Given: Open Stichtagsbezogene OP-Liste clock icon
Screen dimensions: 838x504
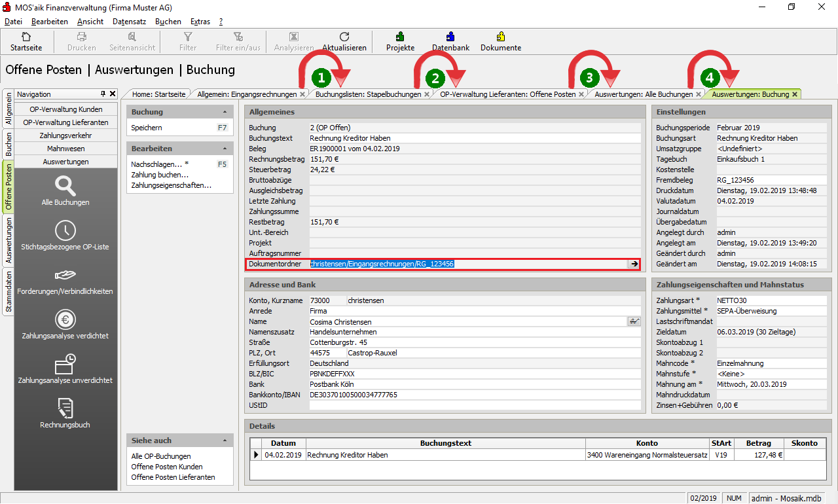Looking at the screenshot, I should point(65,230).
